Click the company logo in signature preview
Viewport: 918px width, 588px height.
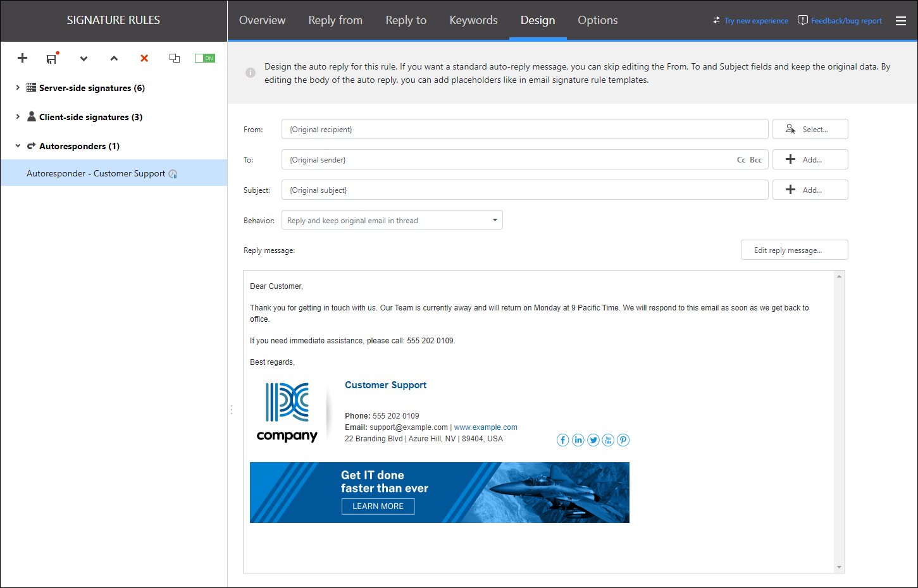[287, 412]
